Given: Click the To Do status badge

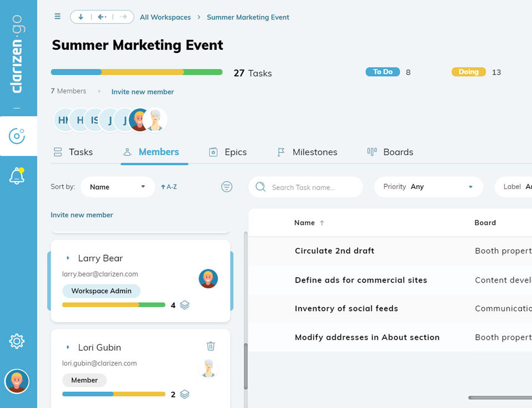Looking at the screenshot, I should click(383, 72).
